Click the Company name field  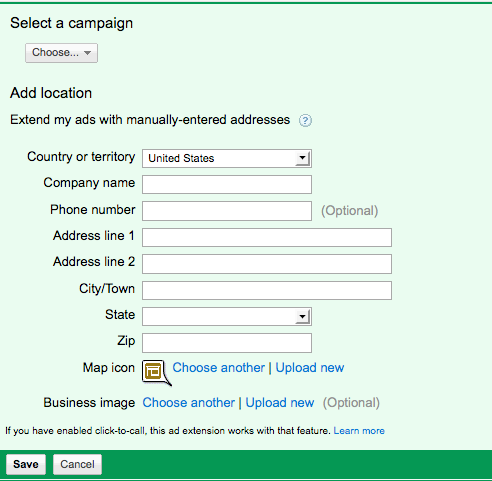[227, 184]
